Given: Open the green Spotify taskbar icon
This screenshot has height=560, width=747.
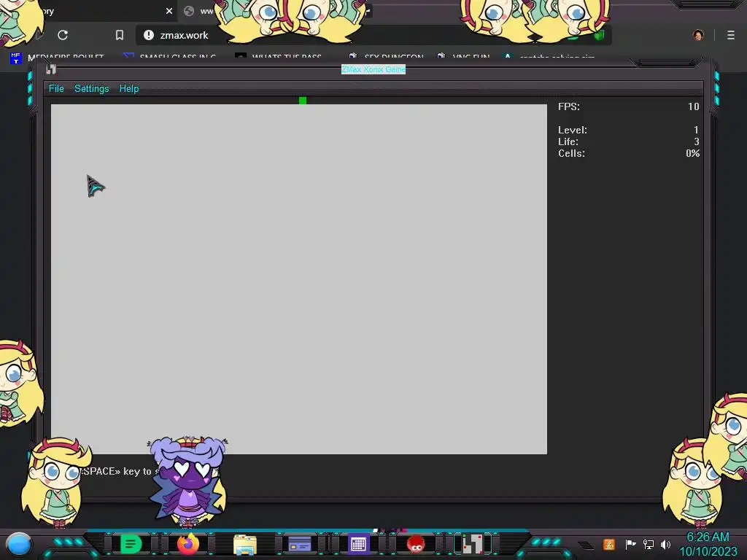Looking at the screenshot, I should click(131, 544).
